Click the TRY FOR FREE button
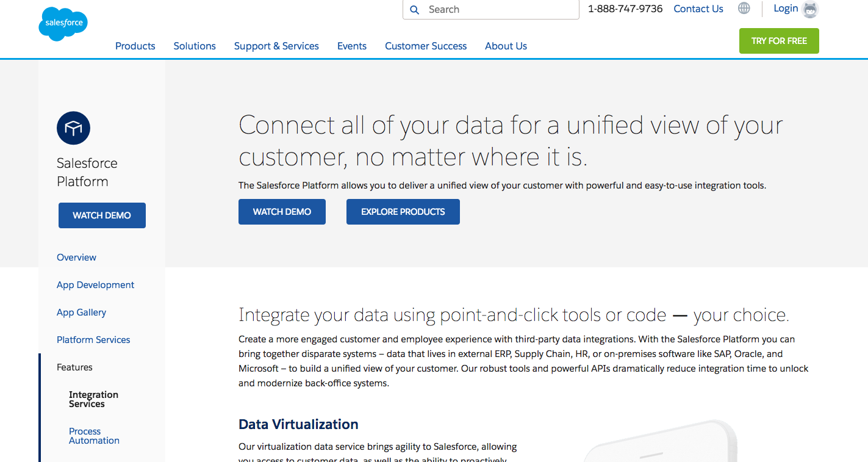 tap(779, 41)
